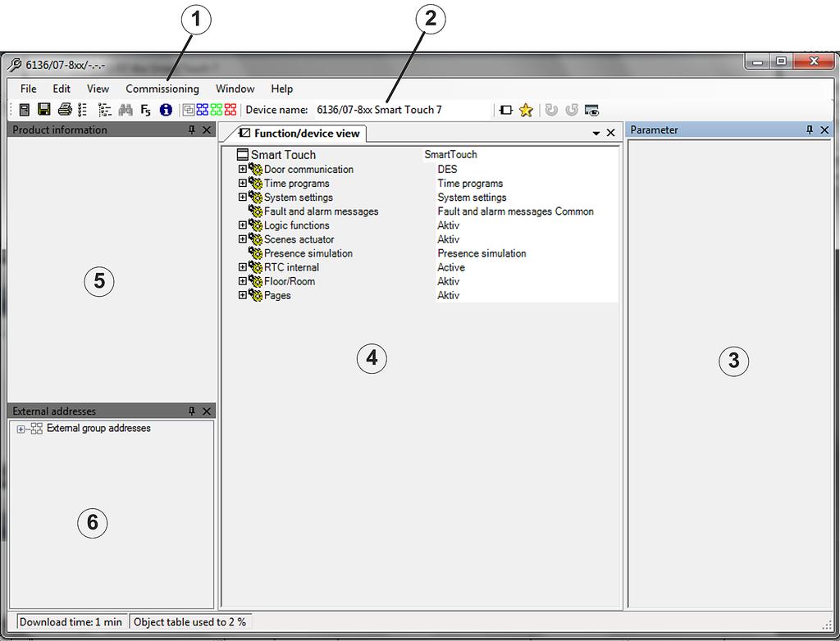This screenshot has height=641, width=840.
Task: Close the Parameter panel
Action: 824,130
